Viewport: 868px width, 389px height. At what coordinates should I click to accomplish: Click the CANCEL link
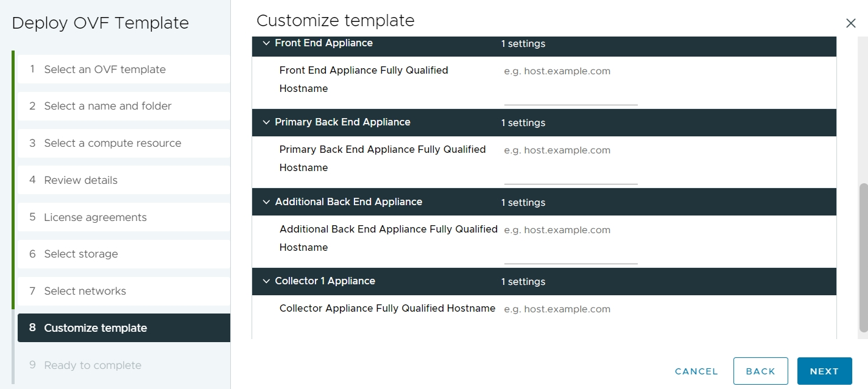(696, 371)
